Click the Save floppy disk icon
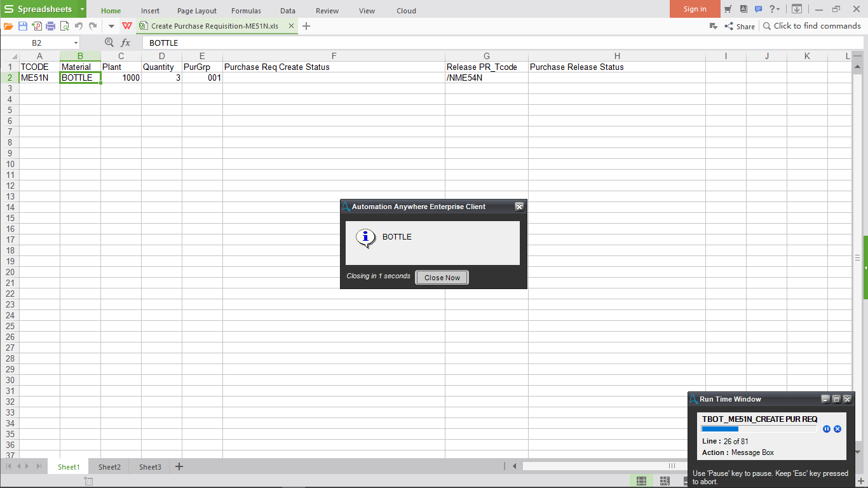Image resolution: width=868 pixels, height=488 pixels. pos(23,26)
